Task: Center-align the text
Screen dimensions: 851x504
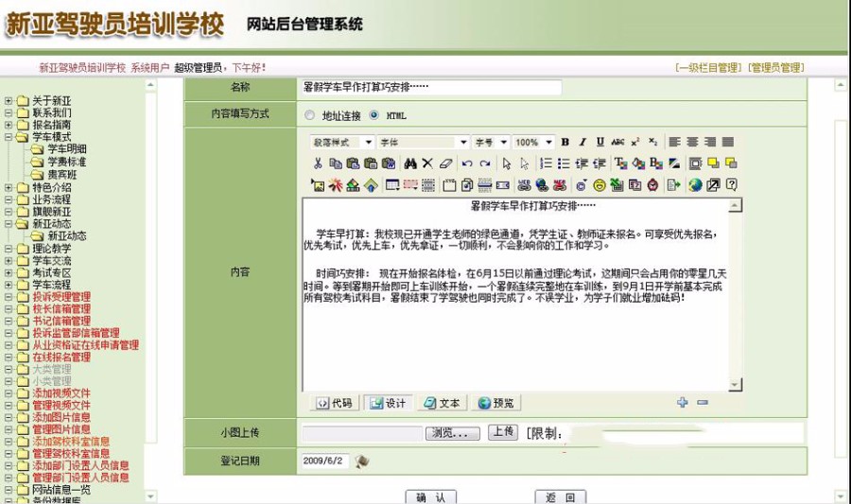Action: point(692,142)
